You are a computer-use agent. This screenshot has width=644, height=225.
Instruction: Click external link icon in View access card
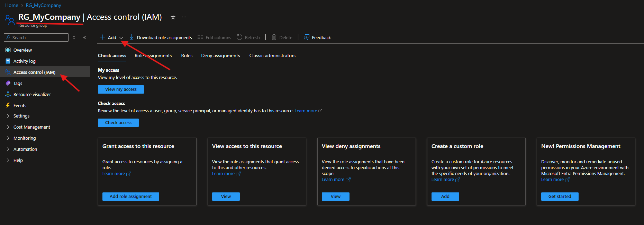click(x=238, y=174)
